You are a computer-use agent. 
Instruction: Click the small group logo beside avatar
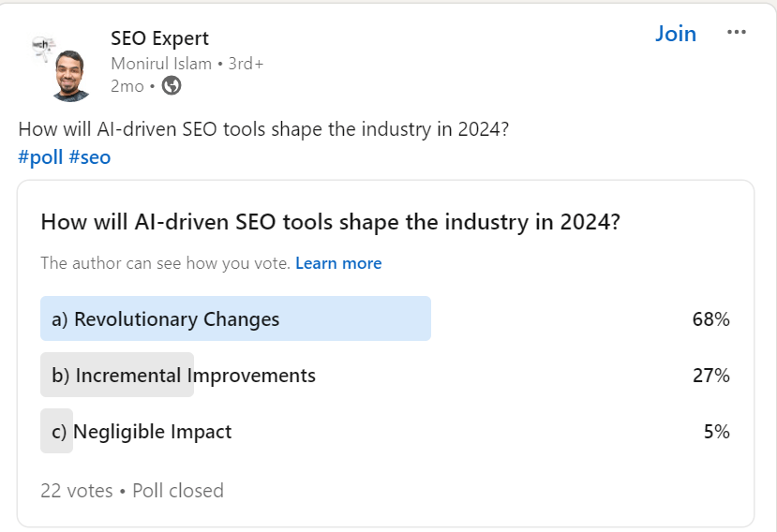point(41,46)
